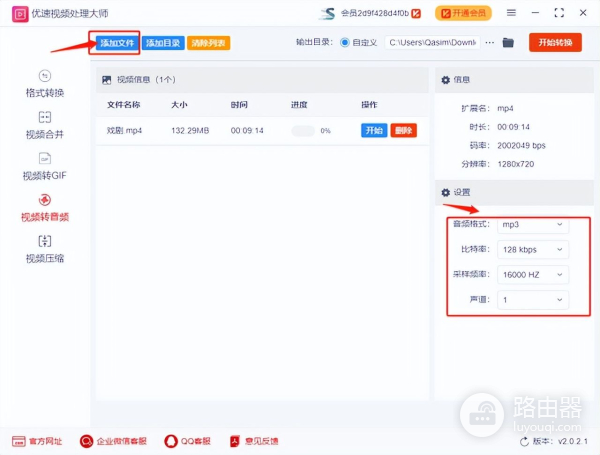Click resolution value 1280x720
This screenshot has width=600, height=455.
click(515, 164)
